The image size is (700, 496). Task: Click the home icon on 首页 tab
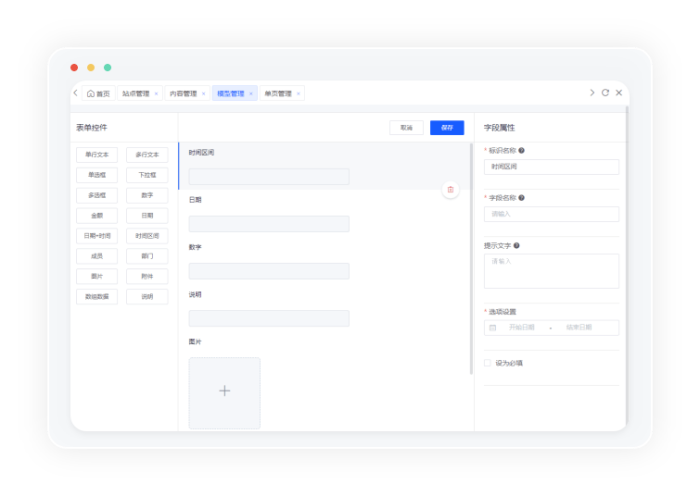(x=91, y=93)
